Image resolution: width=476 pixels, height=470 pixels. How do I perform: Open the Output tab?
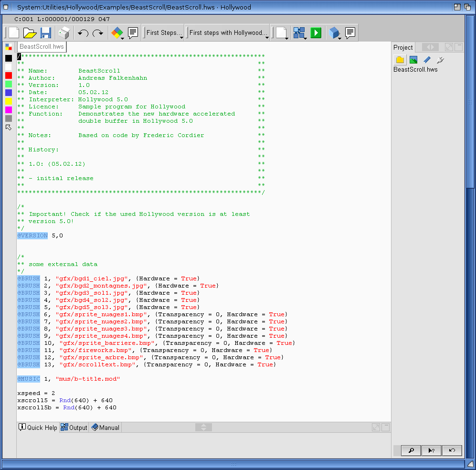point(74,427)
